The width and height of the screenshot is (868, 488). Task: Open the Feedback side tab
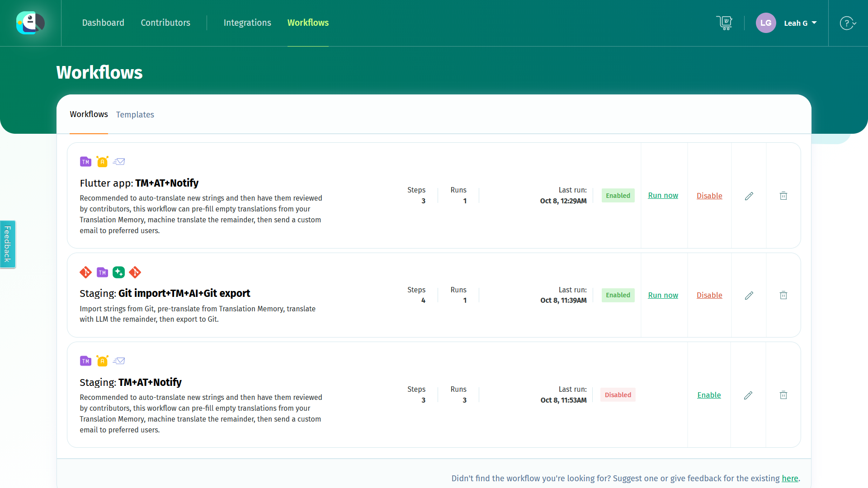(8, 244)
